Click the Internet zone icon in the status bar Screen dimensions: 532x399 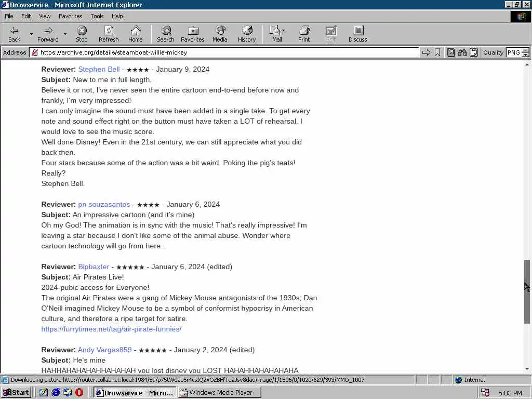tap(459, 380)
